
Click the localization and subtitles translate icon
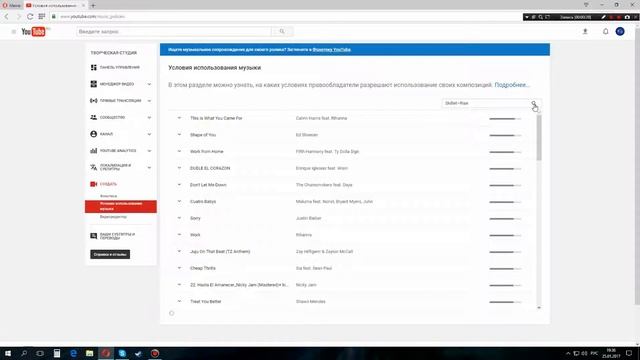click(x=93, y=167)
